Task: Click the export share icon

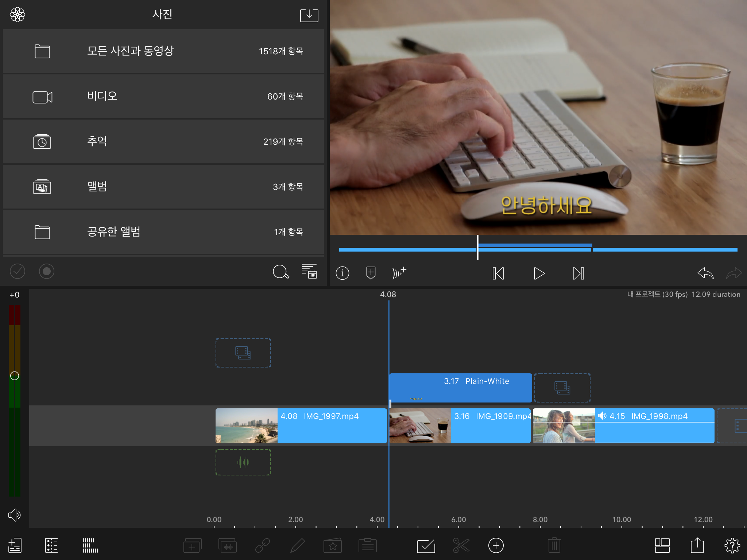Action: [x=697, y=545]
